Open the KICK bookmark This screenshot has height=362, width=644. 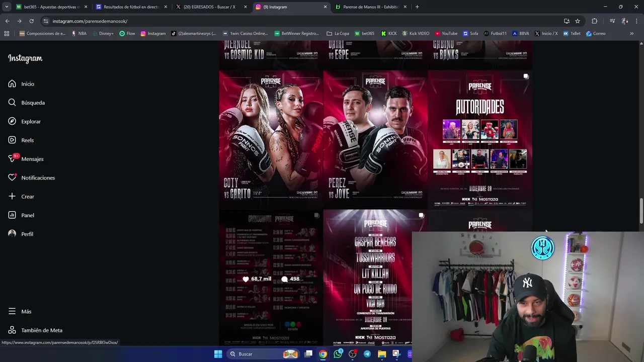(x=389, y=34)
